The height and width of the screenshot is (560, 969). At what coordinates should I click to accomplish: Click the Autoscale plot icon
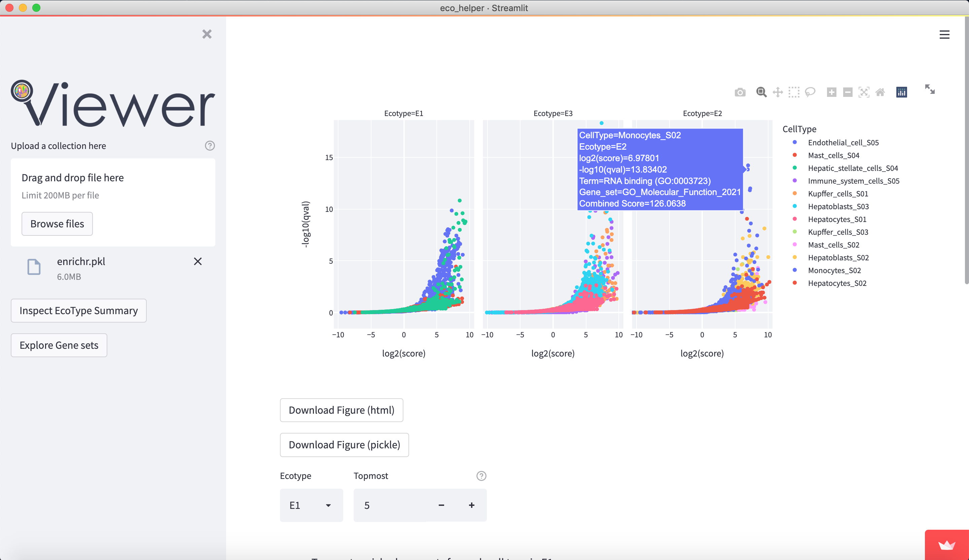[864, 92]
